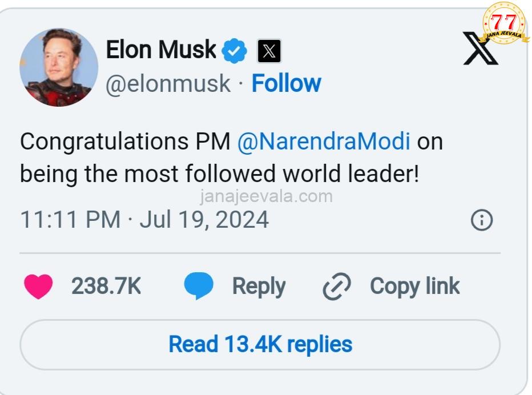Click the blue verified checkmark badge

235,51
